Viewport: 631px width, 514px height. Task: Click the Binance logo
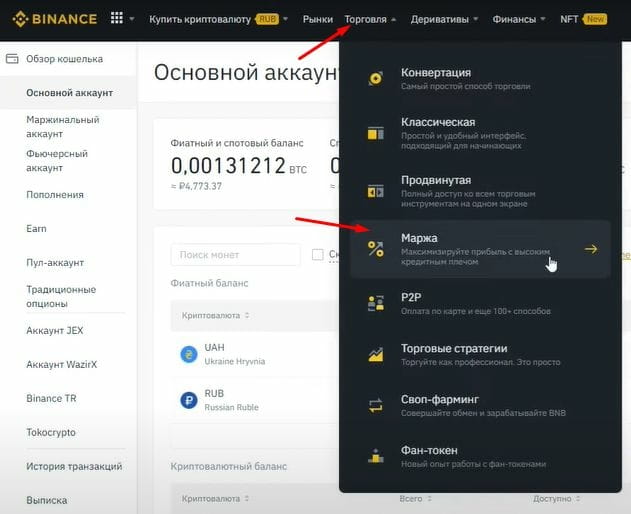[x=55, y=19]
